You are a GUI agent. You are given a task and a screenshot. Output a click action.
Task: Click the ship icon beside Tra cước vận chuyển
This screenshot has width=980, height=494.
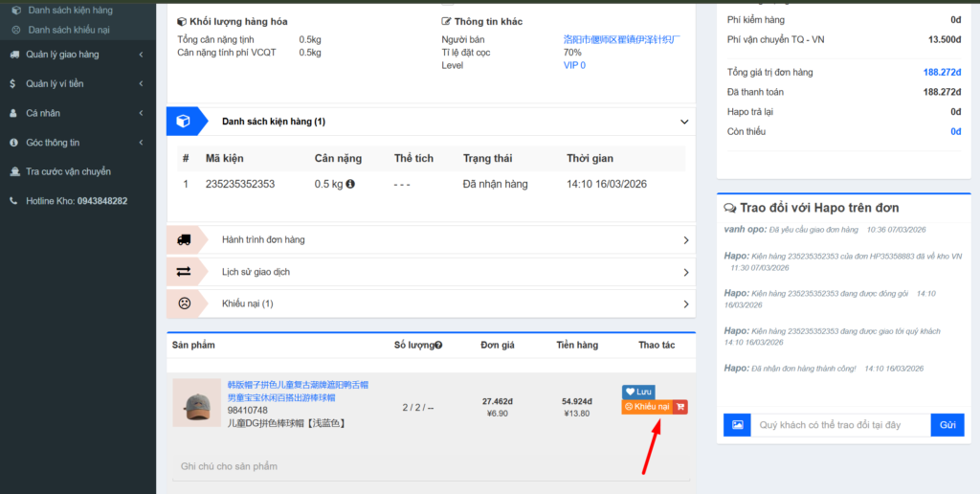[13, 171]
